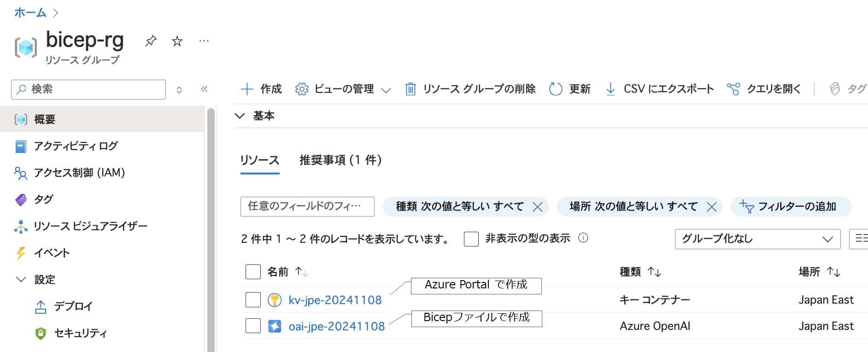This screenshot has height=352, width=868.
Task: Click the resource group cube icon beside bicep-rg
Action: tap(26, 47)
